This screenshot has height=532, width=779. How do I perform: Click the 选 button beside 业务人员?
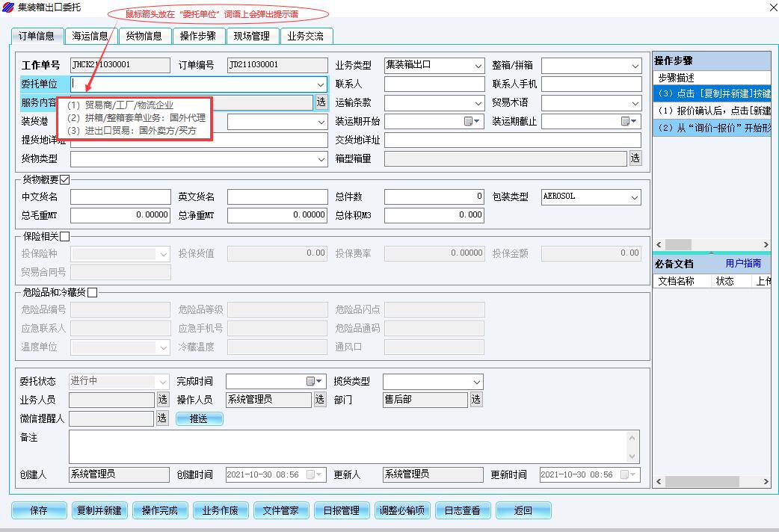[163, 400]
